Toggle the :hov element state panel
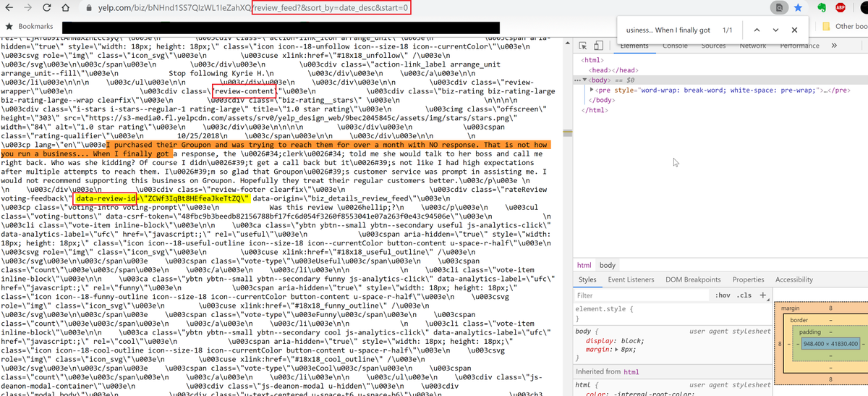This screenshot has width=868, height=396. coord(722,295)
